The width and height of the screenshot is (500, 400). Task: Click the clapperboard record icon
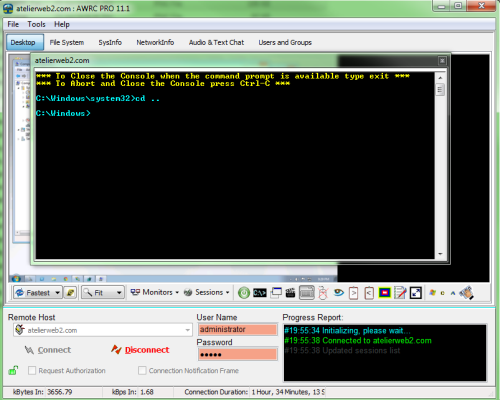tap(291, 293)
